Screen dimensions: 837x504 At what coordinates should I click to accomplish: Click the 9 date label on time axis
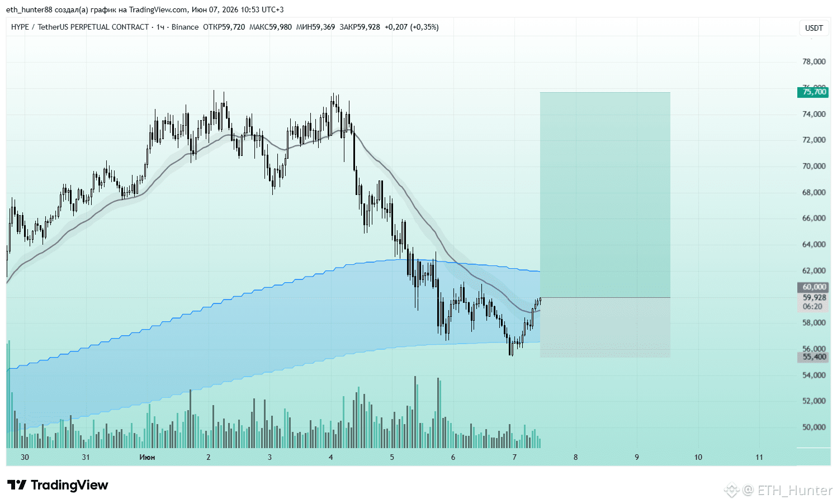637,457
